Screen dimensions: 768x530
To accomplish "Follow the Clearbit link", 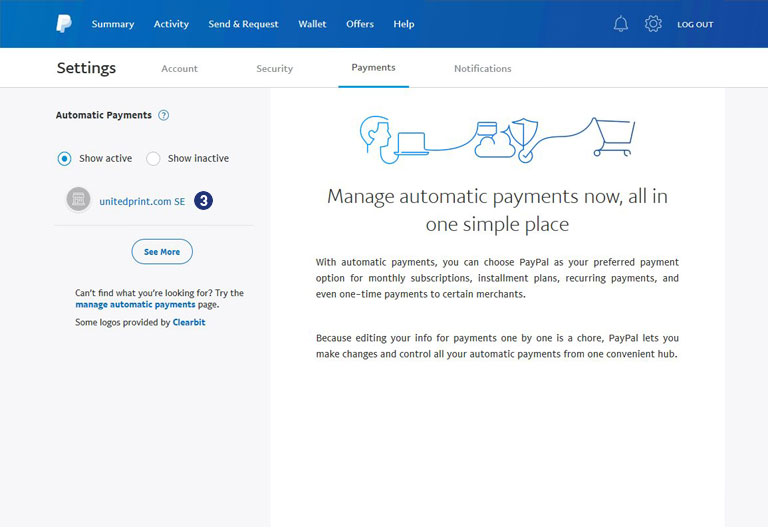I will 189,323.
